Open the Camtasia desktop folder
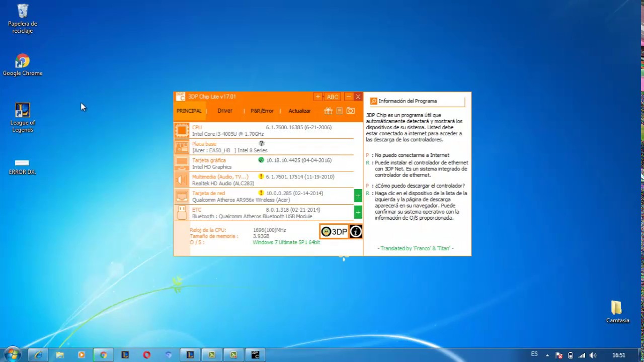Viewport: 644px width, 362px height. tap(617, 312)
